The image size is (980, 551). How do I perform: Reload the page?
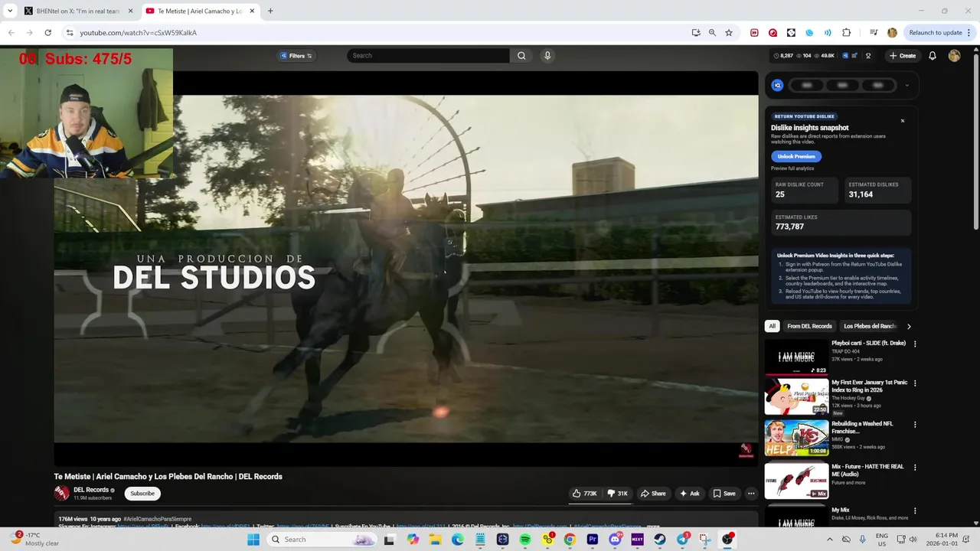click(x=47, y=33)
